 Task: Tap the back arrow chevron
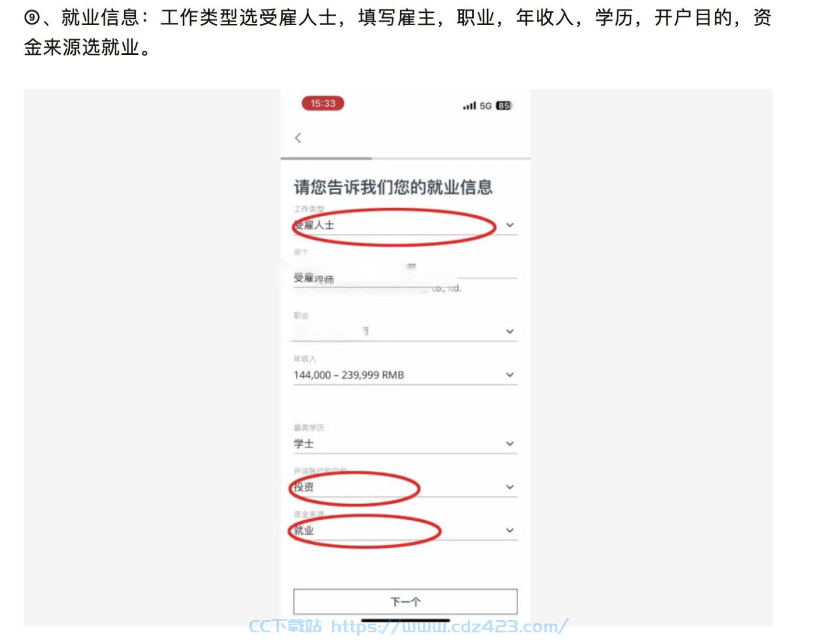coord(298,138)
